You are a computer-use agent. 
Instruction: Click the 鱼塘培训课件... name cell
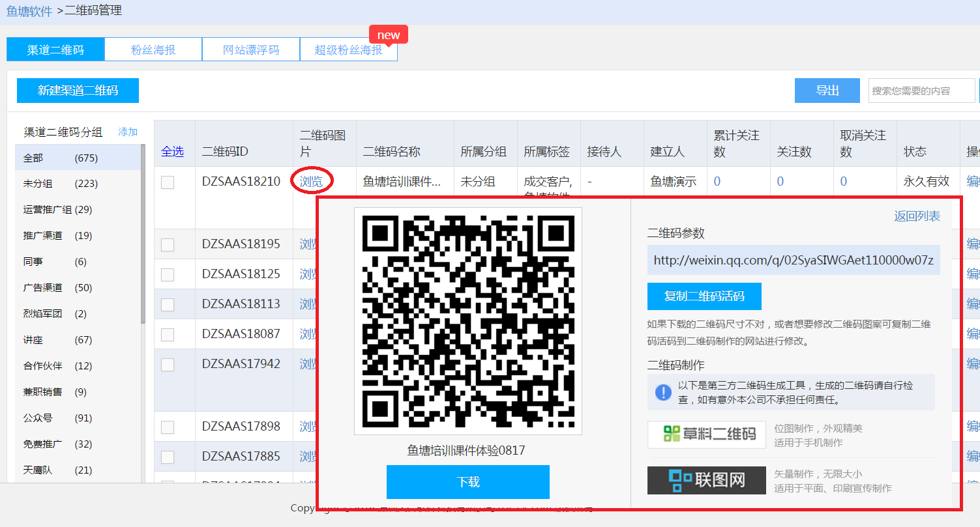point(402,182)
